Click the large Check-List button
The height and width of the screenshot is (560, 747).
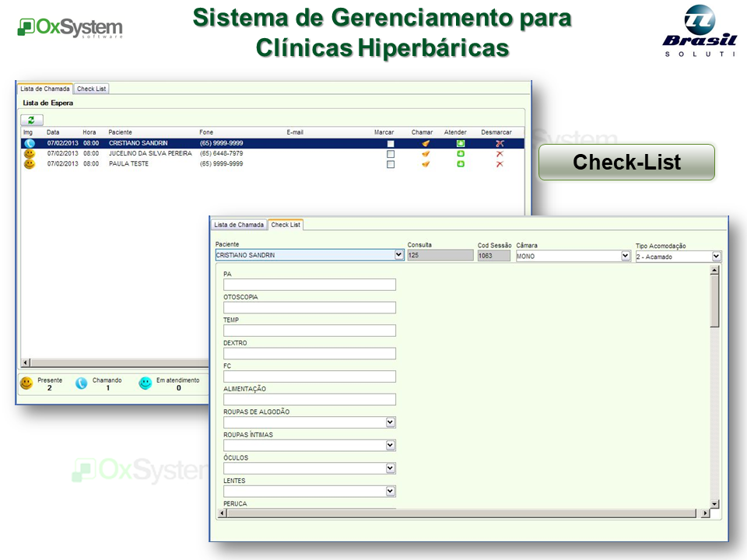coord(626,162)
